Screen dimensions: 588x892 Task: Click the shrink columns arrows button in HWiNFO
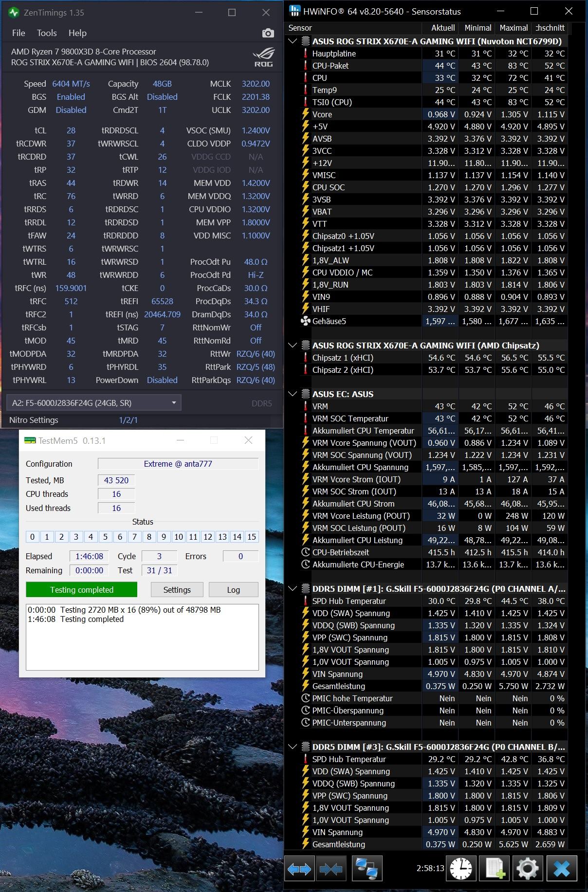331,869
